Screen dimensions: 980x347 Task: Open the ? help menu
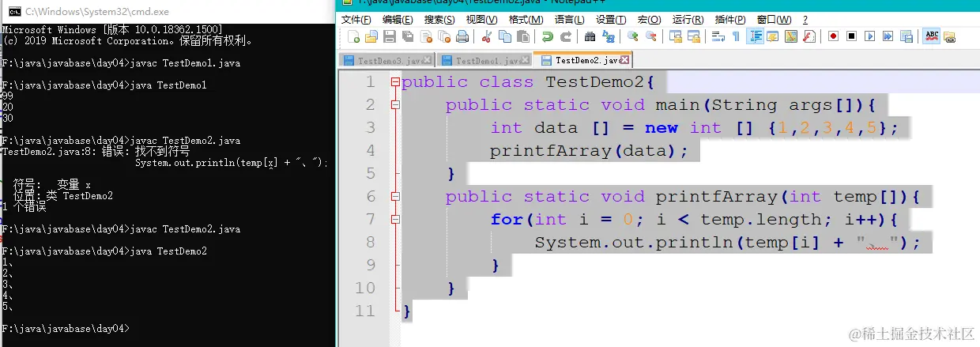[x=805, y=20]
